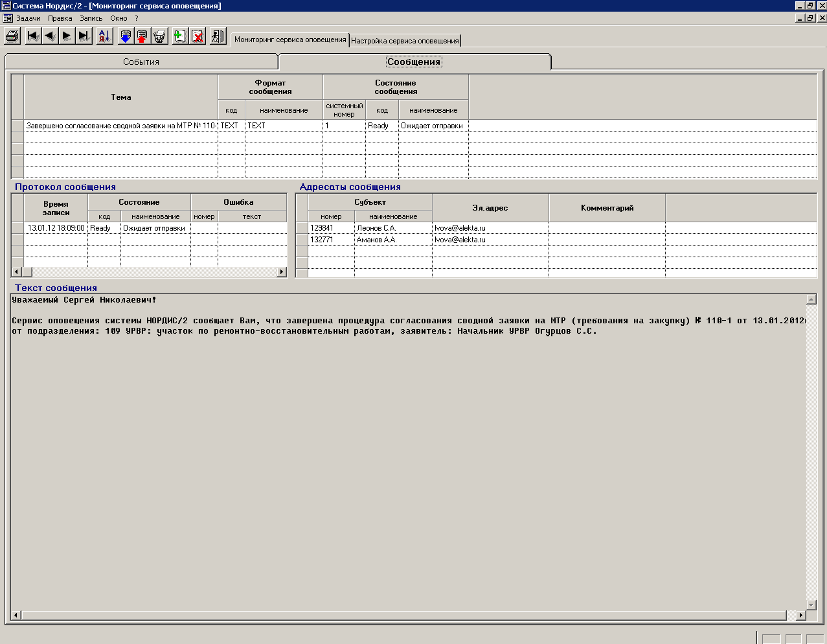Restore the child window with its restore button
The width and height of the screenshot is (827, 644).
tap(810, 18)
